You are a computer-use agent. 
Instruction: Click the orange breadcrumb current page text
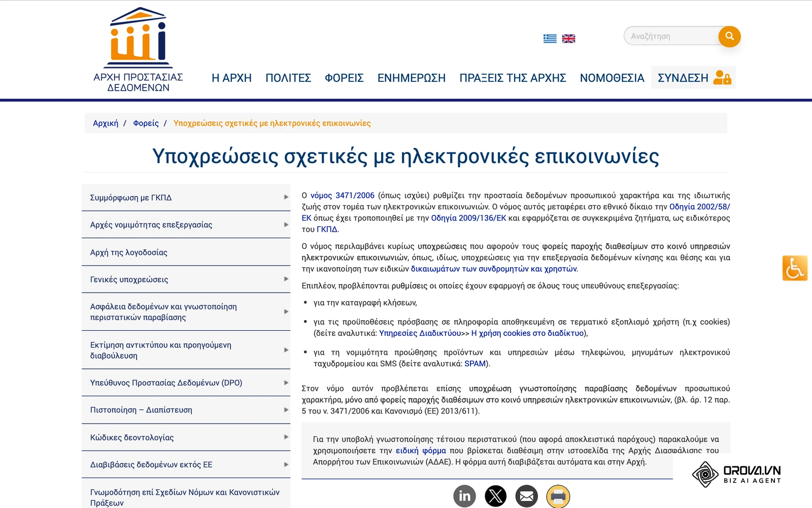point(272,123)
